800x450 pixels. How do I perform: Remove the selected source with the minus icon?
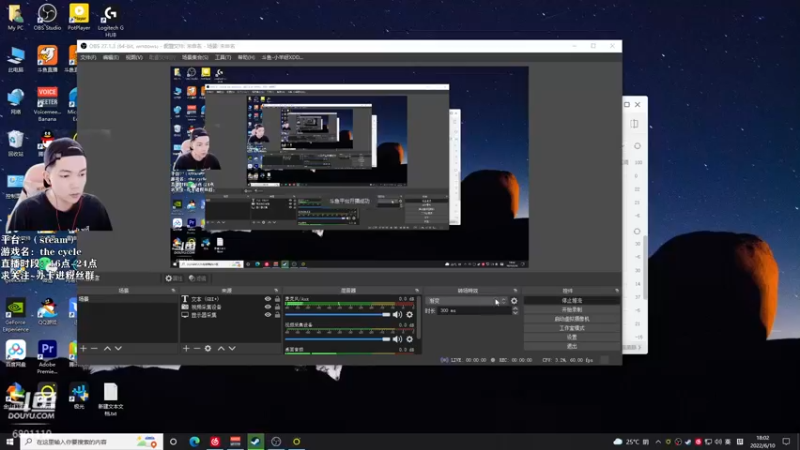coord(197,348)
